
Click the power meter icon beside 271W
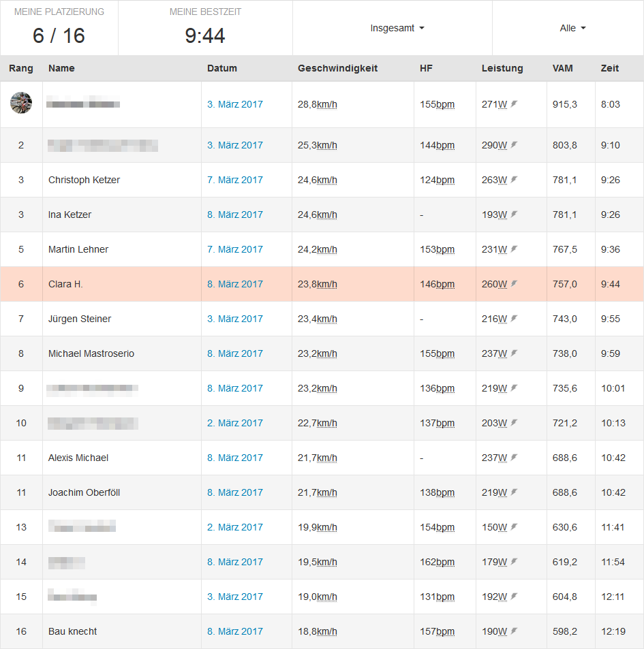point(515,104)
